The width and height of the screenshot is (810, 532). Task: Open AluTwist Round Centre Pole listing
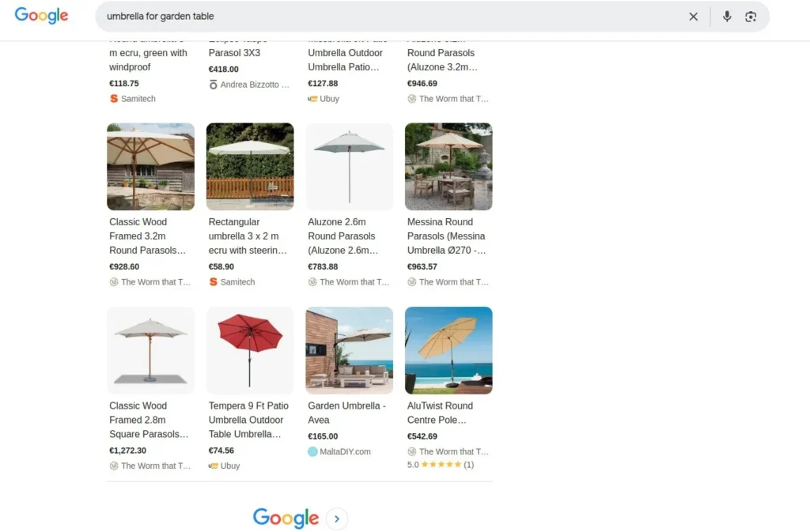coord(440,413)
